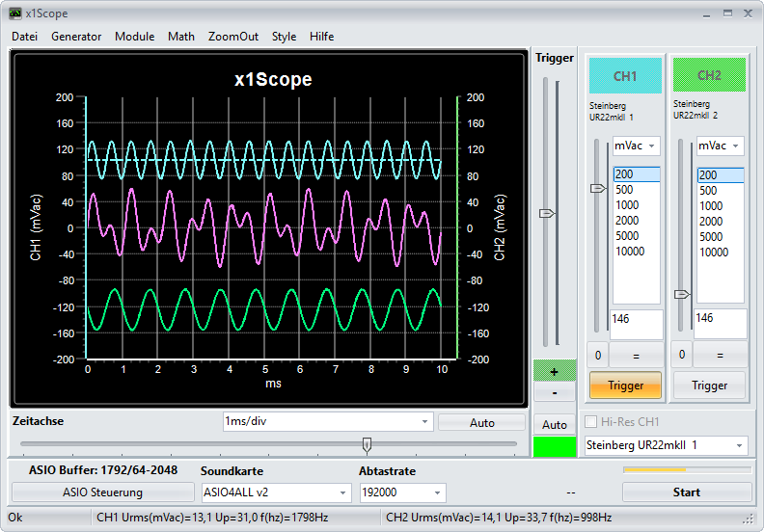Viewport: 764px width, 532px height.
Task: Click CH2 equals button
Action: tap(720, 355)
